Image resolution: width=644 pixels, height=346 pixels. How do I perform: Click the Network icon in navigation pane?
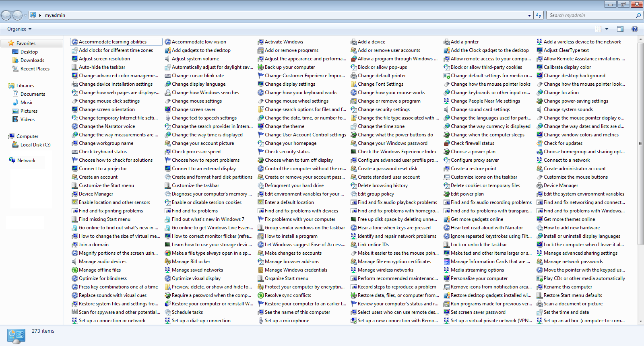tap(12, 160)
